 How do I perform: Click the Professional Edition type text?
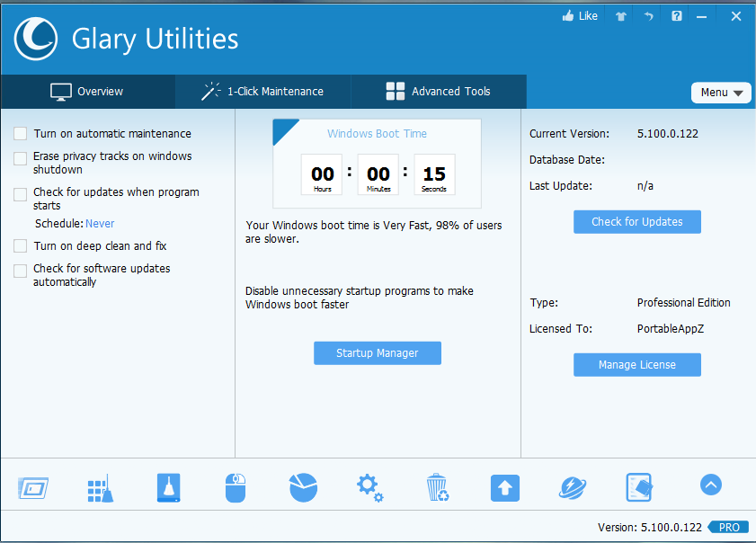point(684,302)
